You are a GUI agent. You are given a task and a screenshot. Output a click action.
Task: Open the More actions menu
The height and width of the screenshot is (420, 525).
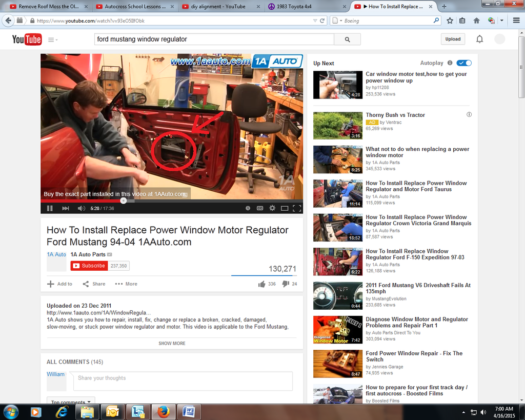tap(126, 284)
